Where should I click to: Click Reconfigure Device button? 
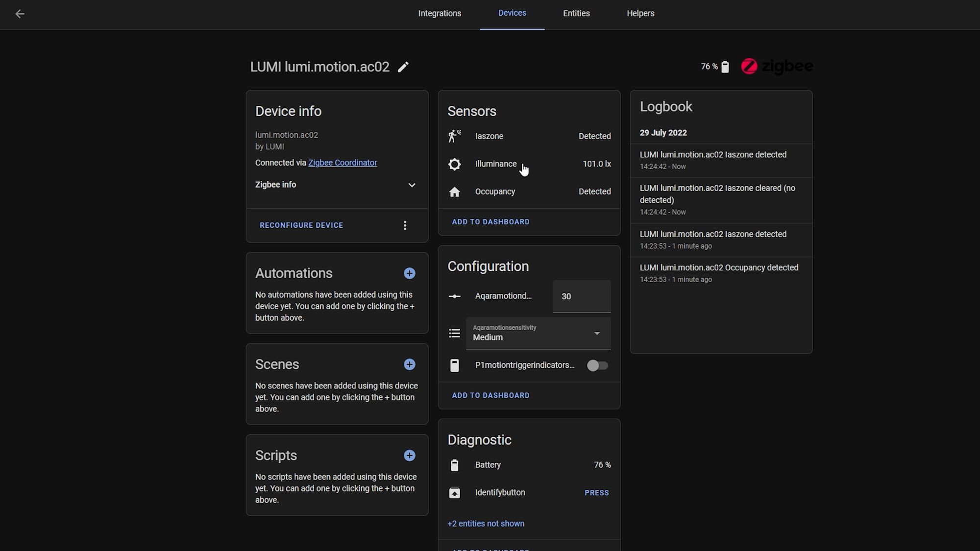pos(301,225)
